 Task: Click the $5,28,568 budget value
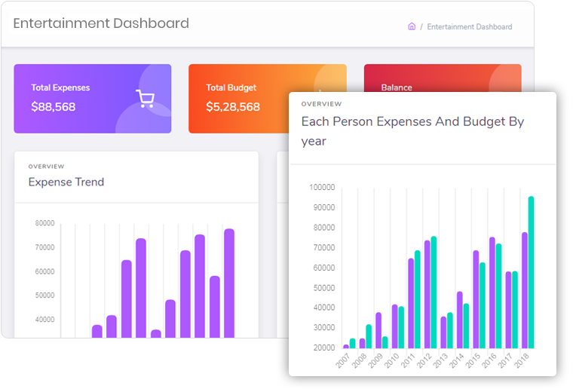click(233, 107)
